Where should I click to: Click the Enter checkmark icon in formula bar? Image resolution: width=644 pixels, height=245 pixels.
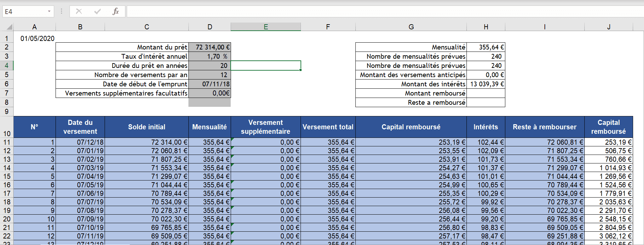pos(97,12)
